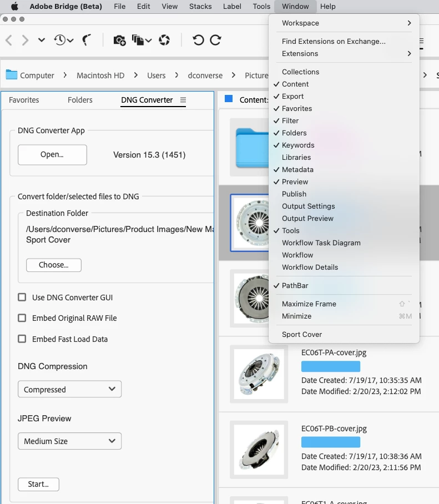Get photos from camera icon
This screenshot has width=439, height=504.
pos(119,40)
